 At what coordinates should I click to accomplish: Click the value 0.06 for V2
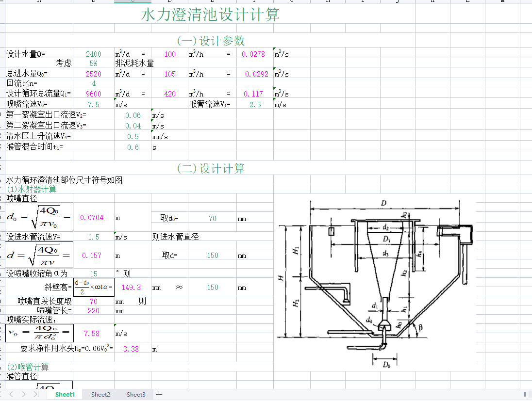(133, 115)
